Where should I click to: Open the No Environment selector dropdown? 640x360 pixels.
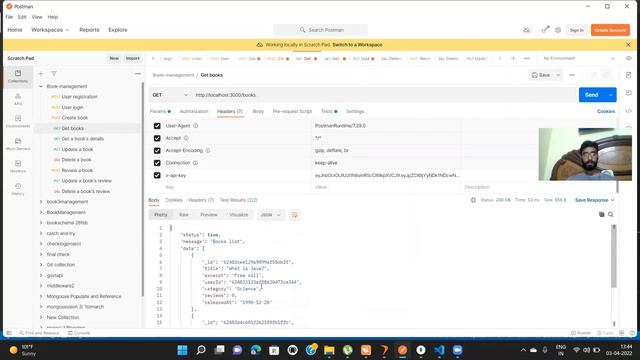578,58
